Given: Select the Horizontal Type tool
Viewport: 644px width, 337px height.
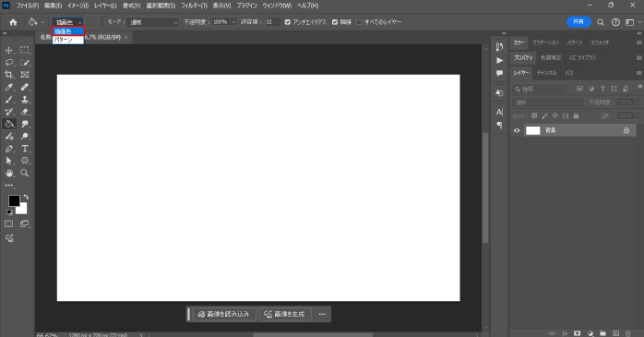Looking at the screenshot, I should (x=25, y=149).
